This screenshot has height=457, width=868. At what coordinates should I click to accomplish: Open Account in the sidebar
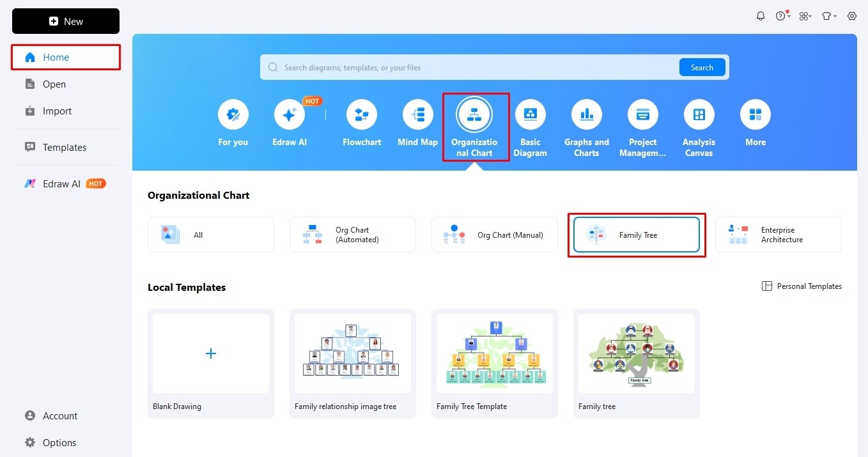[x=66, y=415]
